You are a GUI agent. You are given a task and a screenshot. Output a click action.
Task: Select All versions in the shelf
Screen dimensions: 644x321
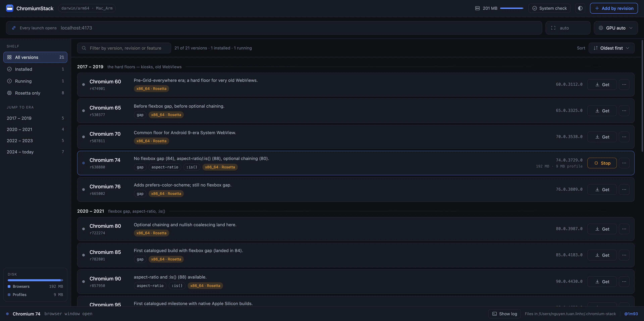tap(35, 57)
